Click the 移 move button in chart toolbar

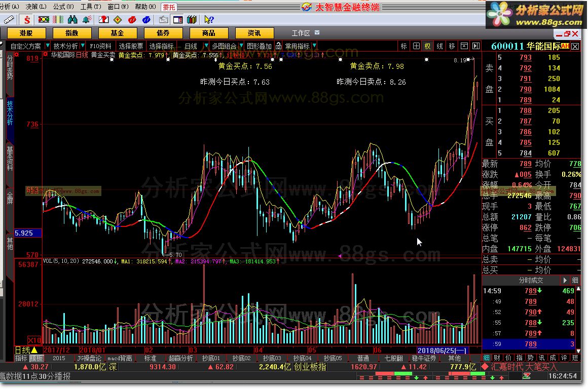(452, 46)
